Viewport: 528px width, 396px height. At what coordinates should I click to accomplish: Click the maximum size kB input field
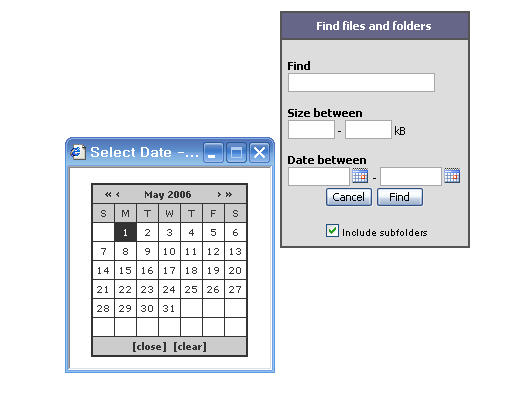click(x=368, y=130)
